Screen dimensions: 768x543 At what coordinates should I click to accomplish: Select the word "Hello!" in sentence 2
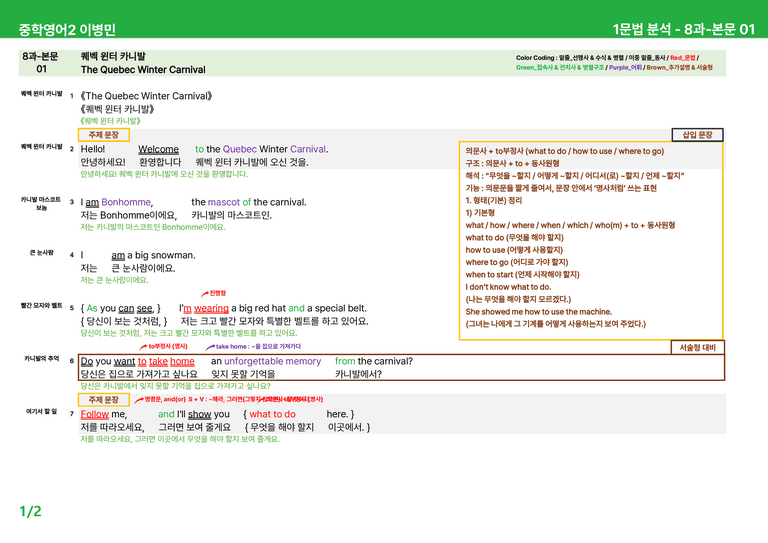(93, 149)
